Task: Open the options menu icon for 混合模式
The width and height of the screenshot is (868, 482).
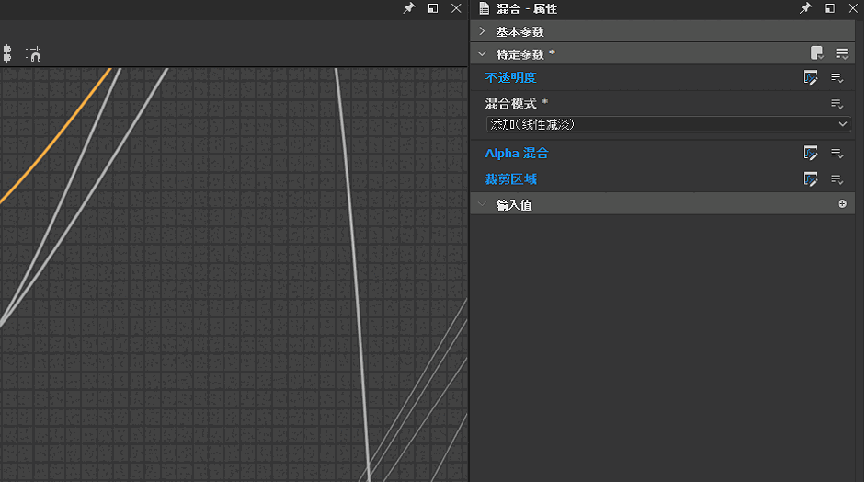Action: tap(838, 104)
